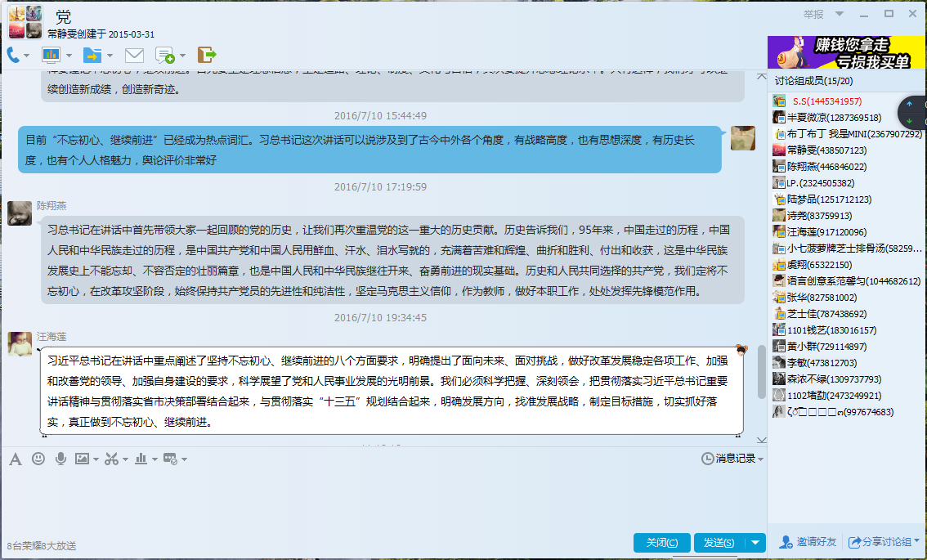The width and height of the screenshot is (927, 560).
Task: Expand the send image dropdown arrow
Action: [x=96, y=459]
